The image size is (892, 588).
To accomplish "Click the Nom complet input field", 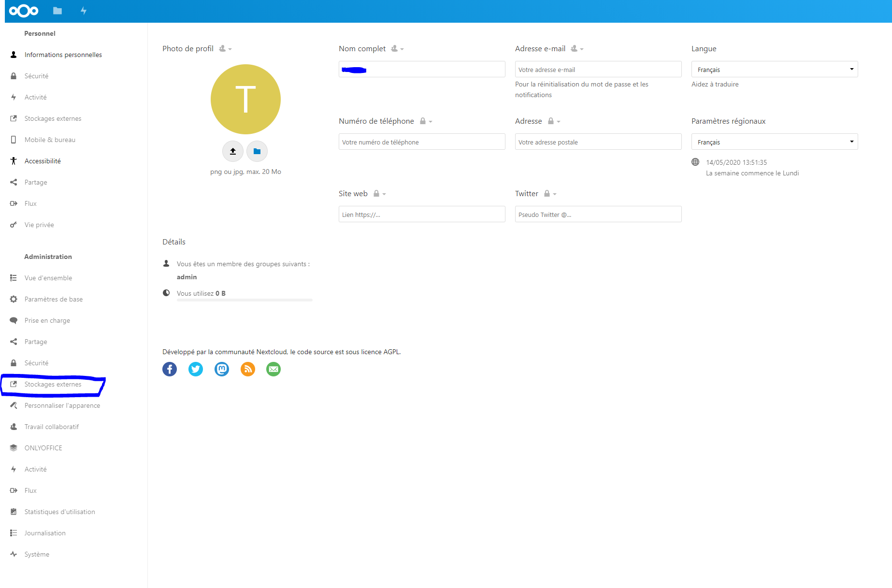I will (422, 69).
